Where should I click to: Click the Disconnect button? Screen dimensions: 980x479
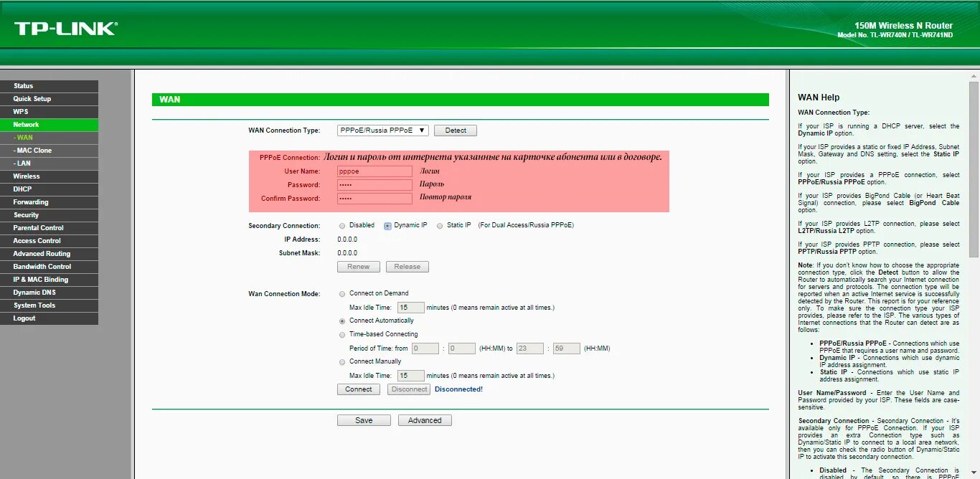click(x=409, y=389)
